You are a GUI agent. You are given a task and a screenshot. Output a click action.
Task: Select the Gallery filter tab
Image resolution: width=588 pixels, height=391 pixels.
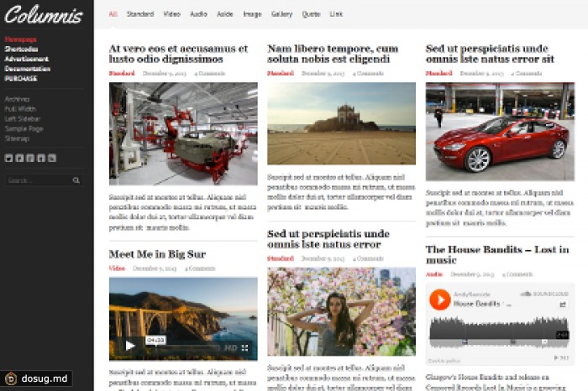281,14
